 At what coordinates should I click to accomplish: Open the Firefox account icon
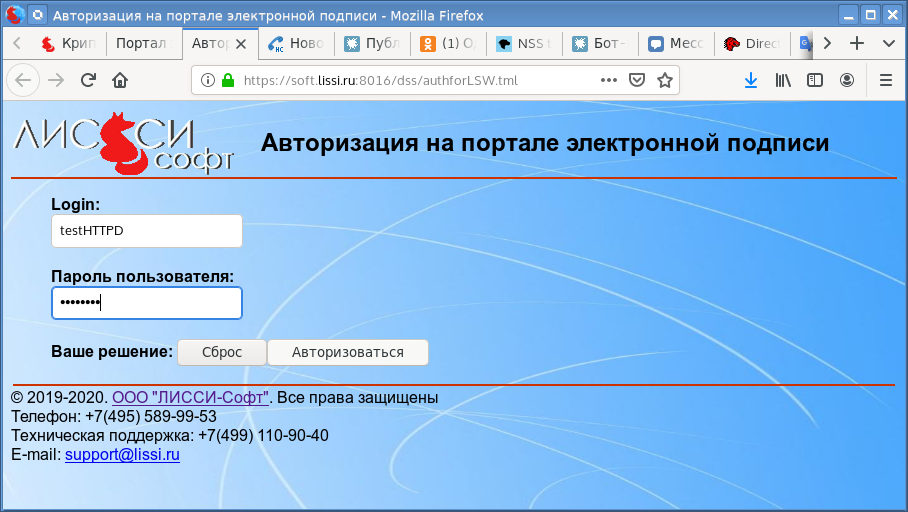[x=847, y=81]
